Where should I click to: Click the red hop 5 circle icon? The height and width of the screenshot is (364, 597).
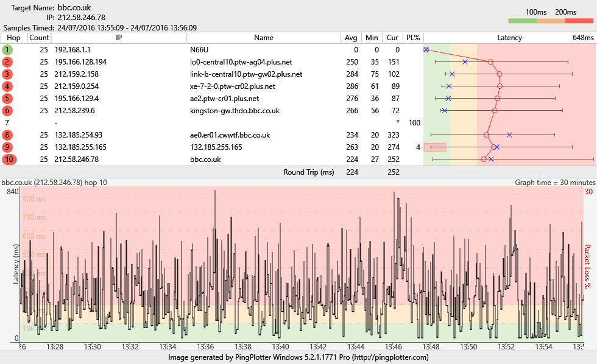click(x=7, y=99)
